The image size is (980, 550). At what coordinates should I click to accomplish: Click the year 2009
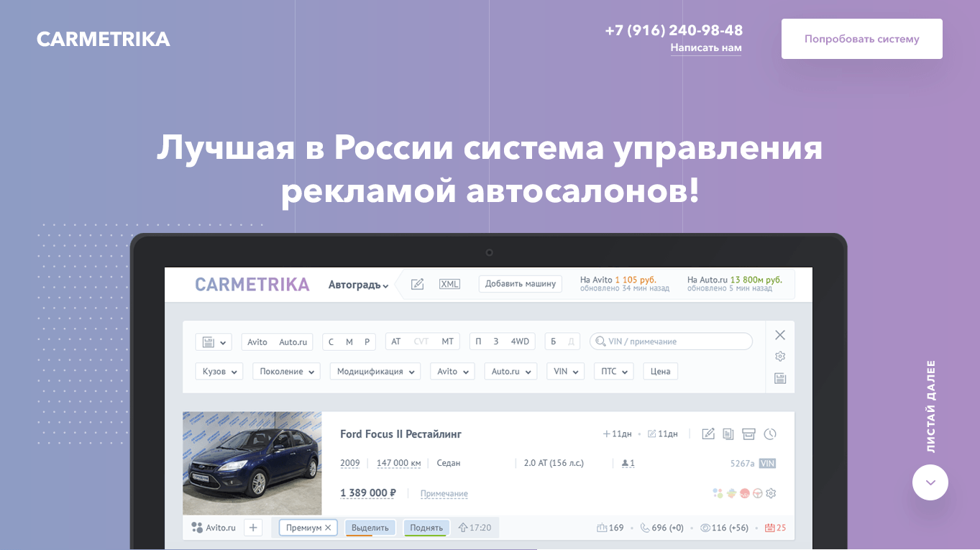(350, 464)
